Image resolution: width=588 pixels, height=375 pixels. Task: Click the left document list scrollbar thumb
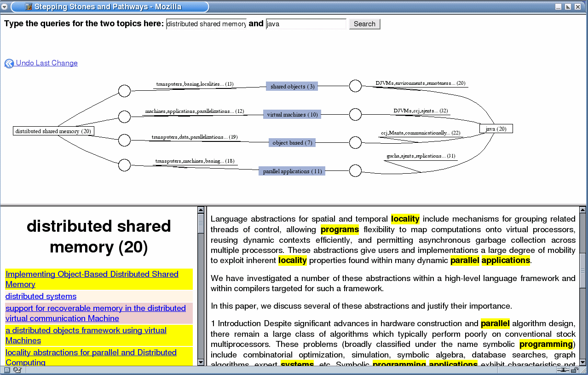[201, 224]
